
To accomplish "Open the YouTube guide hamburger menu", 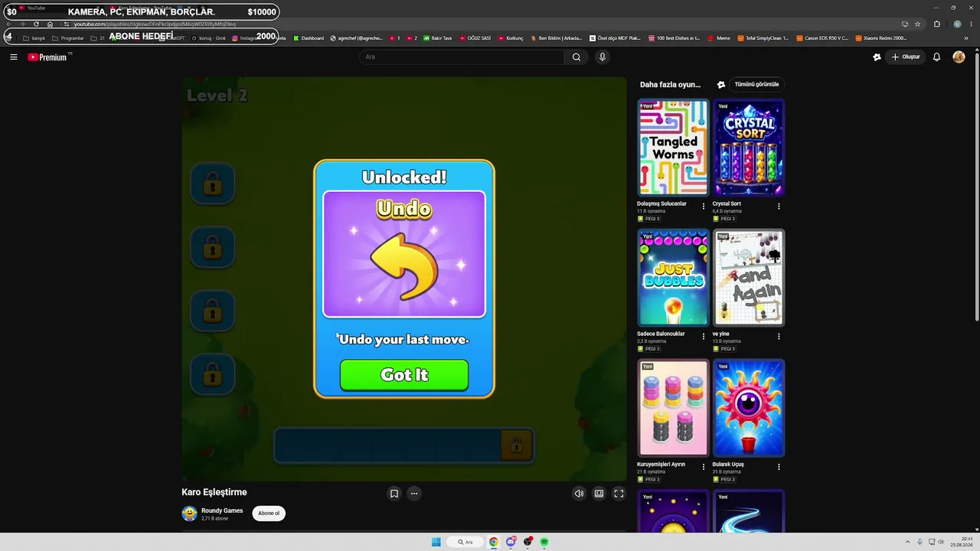I will click(14, 57).
